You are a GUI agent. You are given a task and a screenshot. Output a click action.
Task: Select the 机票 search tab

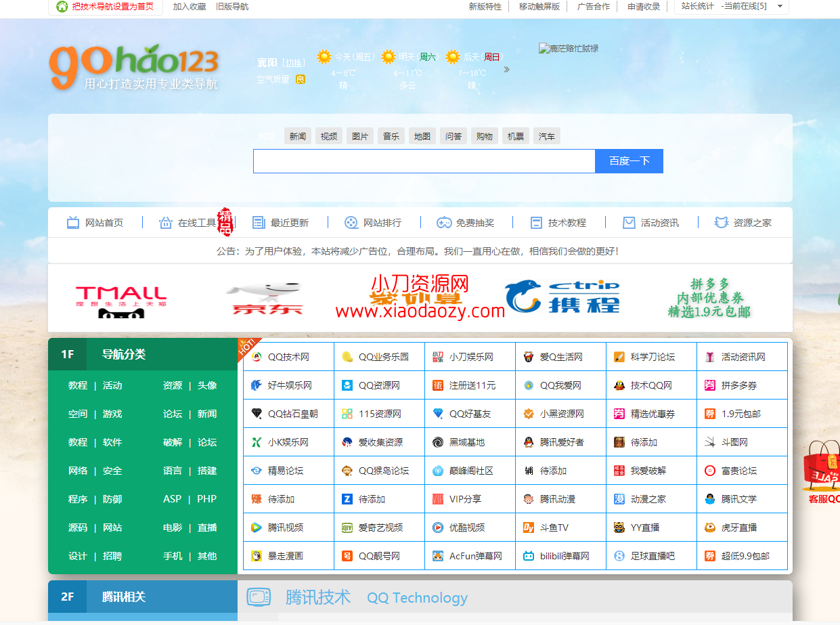point(516,136)
